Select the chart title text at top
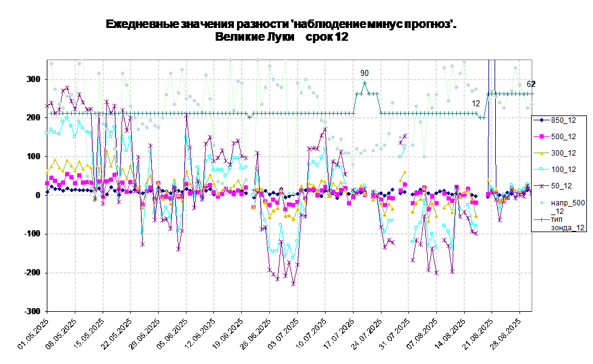Viewport: 593px width, 364px height. point(279,30)
